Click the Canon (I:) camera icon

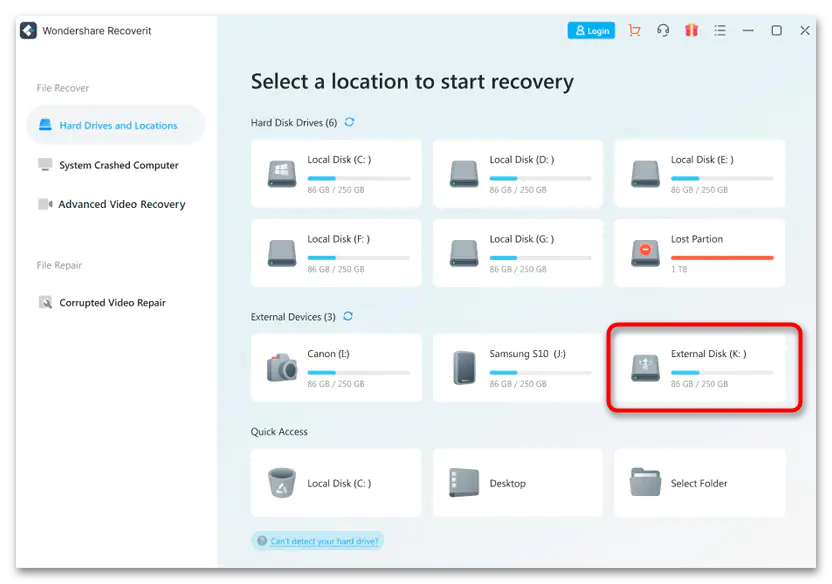pyautogui.click(x=282, y=368)
